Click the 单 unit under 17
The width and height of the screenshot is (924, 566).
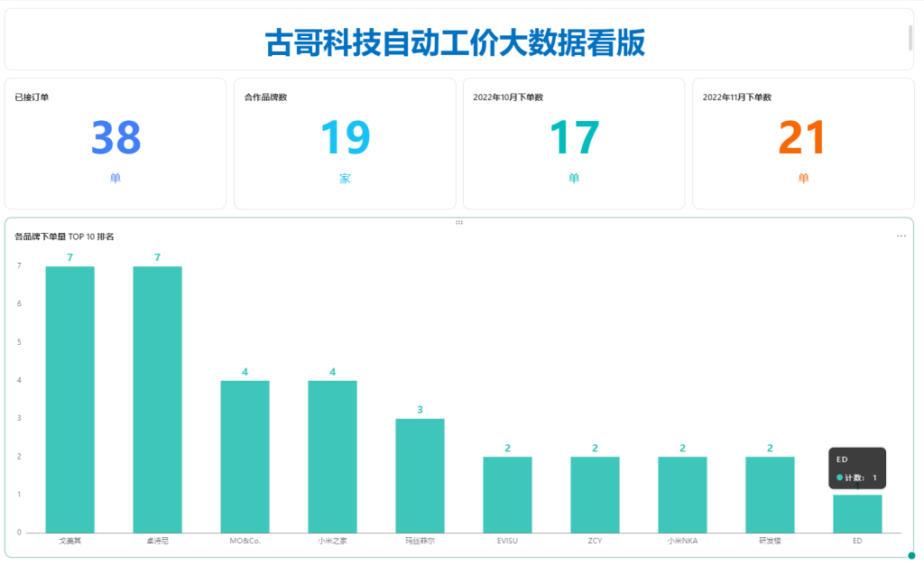574,178
